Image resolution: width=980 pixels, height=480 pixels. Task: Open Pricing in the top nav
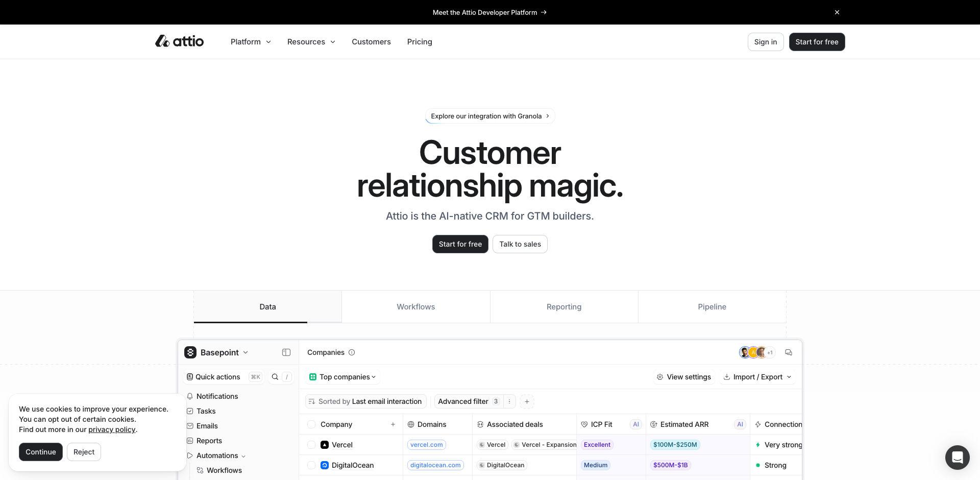[420, 42]
